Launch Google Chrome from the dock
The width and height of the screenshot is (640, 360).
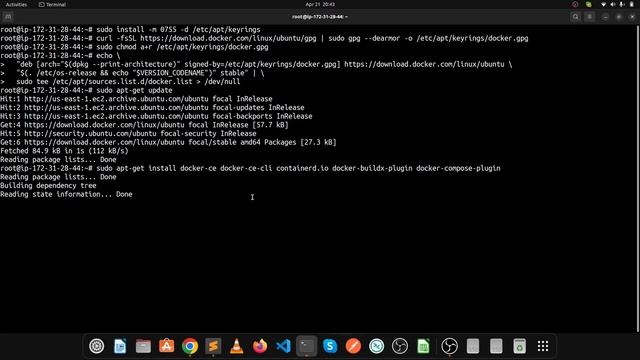190,346
